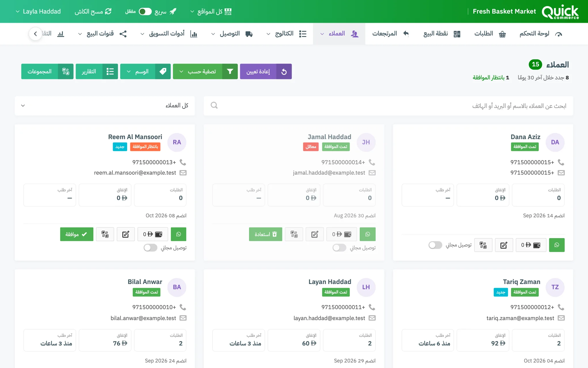Open wallet balance for Dana Aziz
The height and width of the screenshot is (368, 588).
tap(531, 245)
